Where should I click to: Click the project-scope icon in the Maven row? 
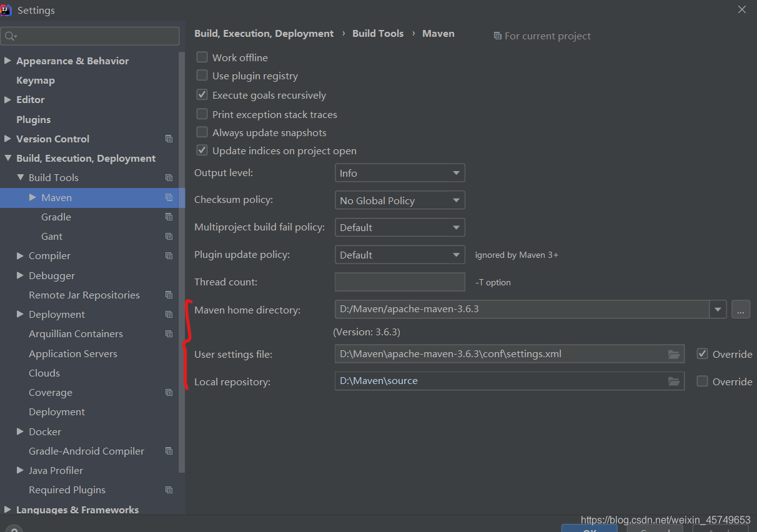tap(169, 197)
